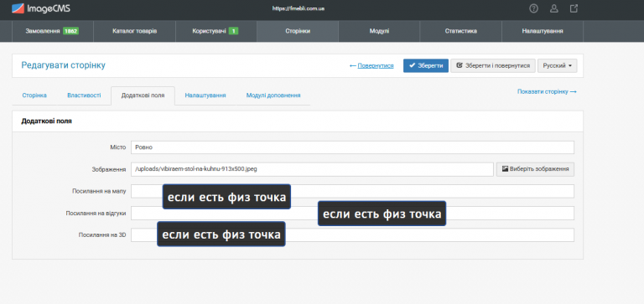This screenshot has width=644, height=304.
Task: Open the site URL link in header
Action: (299, 8)
